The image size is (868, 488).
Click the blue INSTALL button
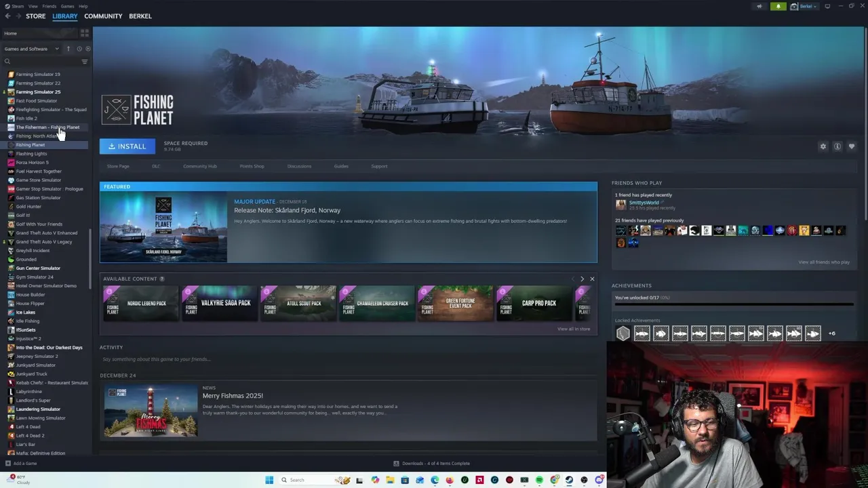(127, 146)
